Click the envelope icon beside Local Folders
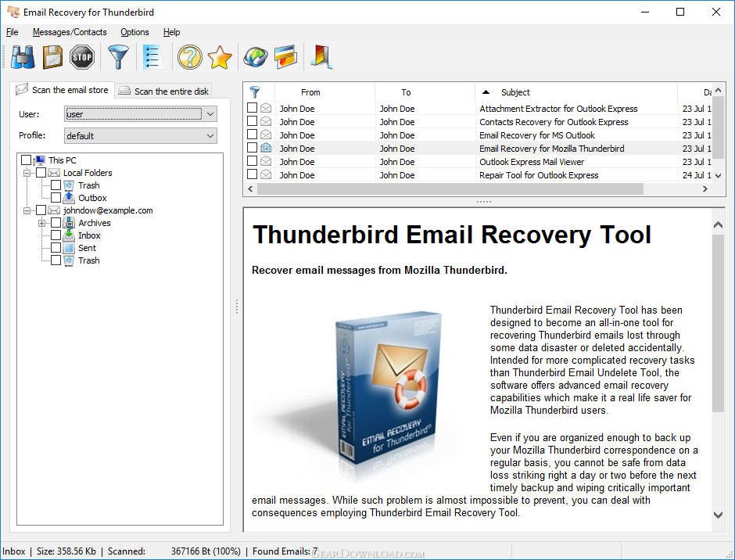Screen dimensions: 735x560 pos(55,173)
